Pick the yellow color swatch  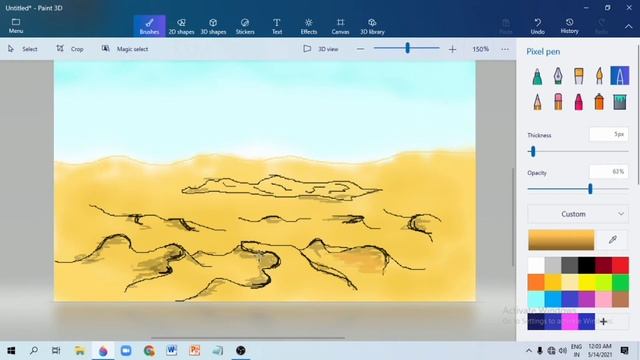(x=587, y=282)
